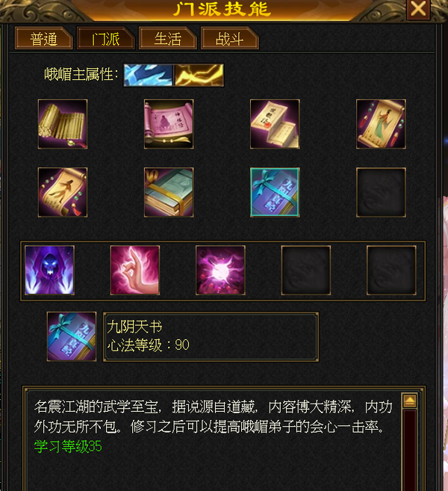Screen dimensions: 448x491
Task: Click the yellow lightning attribute swatch
Action: (199, 75)
